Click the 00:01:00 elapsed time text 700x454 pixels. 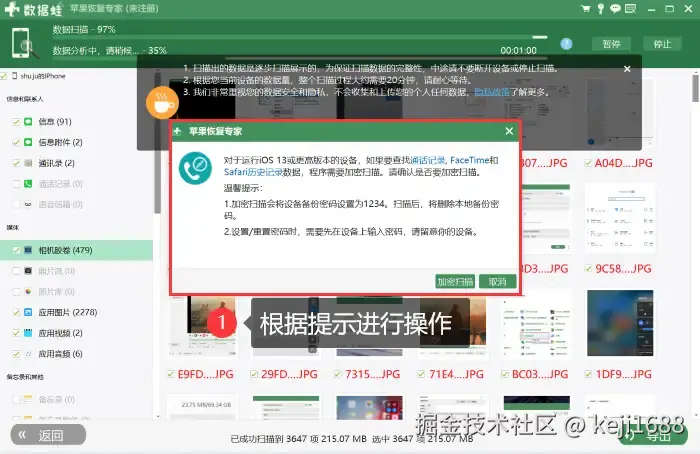[x=518, y=50]
